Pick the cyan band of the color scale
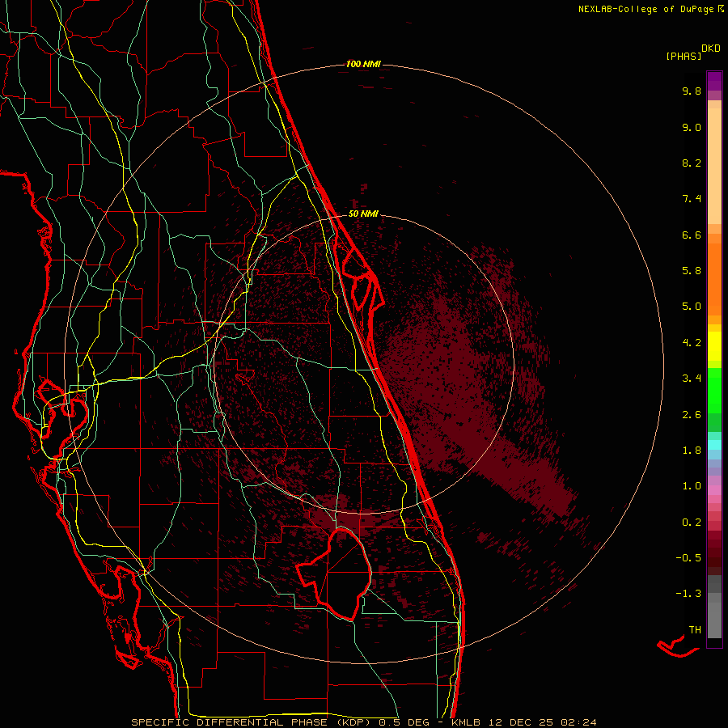 pos(714,445)
